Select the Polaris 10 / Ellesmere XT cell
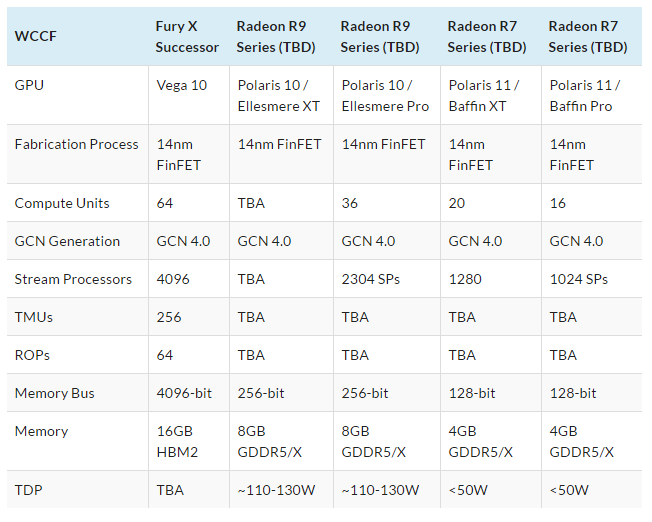The height and width of the screenshot is (522, 652). [x=278, y=96]
